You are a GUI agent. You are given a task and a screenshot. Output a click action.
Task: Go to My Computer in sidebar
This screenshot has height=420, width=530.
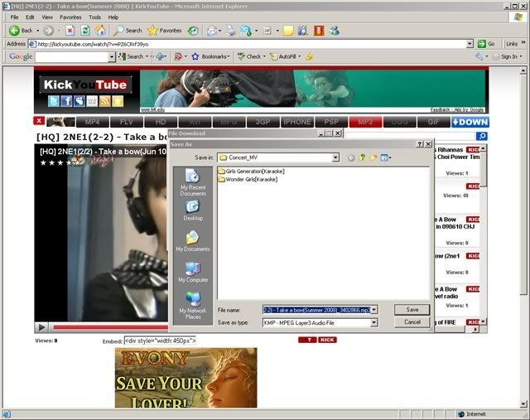tap(193, 273)
